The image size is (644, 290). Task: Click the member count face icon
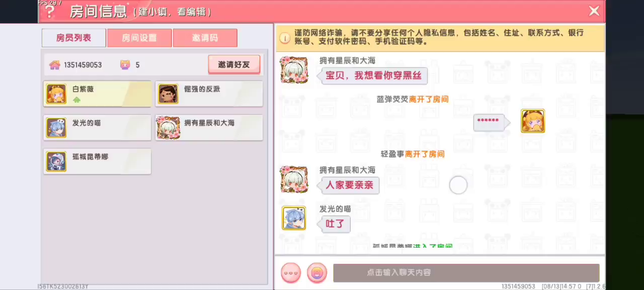[125, 65]
